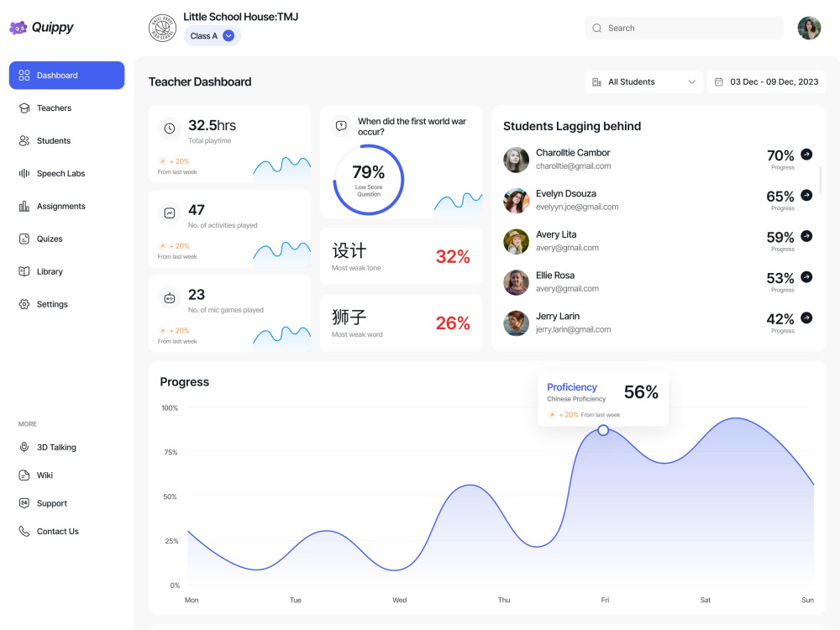Click the charolltie@gmail.com email
The image size is (840, 630).
(573, 166)
